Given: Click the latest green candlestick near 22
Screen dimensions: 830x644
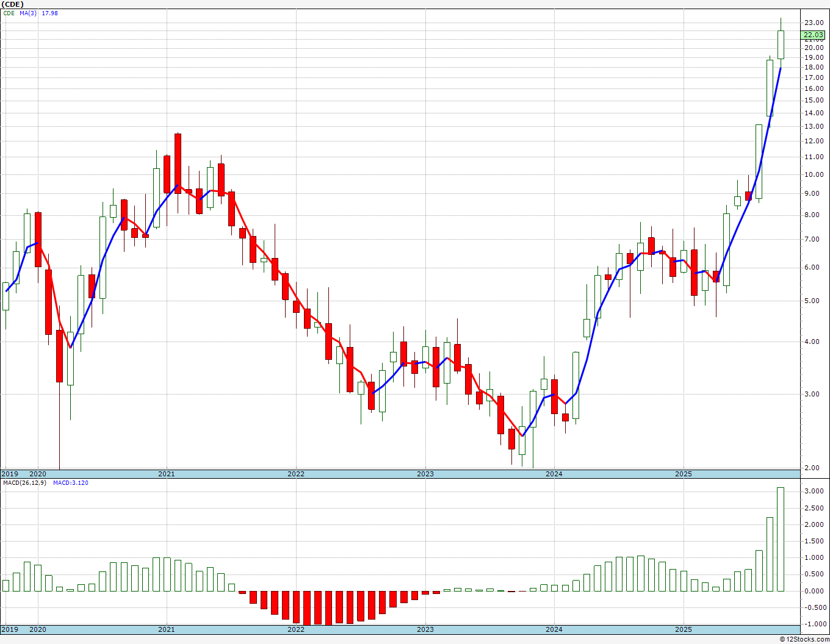Looking at the screenshot, I should [x=781, y=45].
